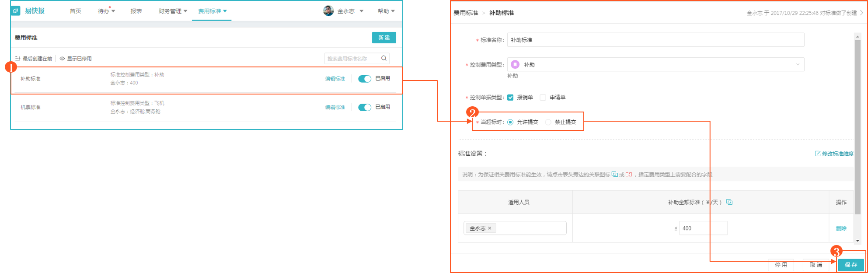Click the 标准名称 input field
Screen dimensions: 868x273
(x=655, y=40)
